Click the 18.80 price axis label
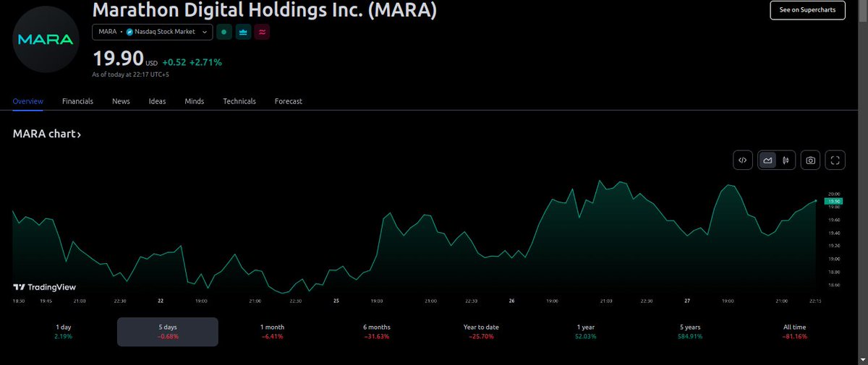The image size is (868, 365). (834, 272)
